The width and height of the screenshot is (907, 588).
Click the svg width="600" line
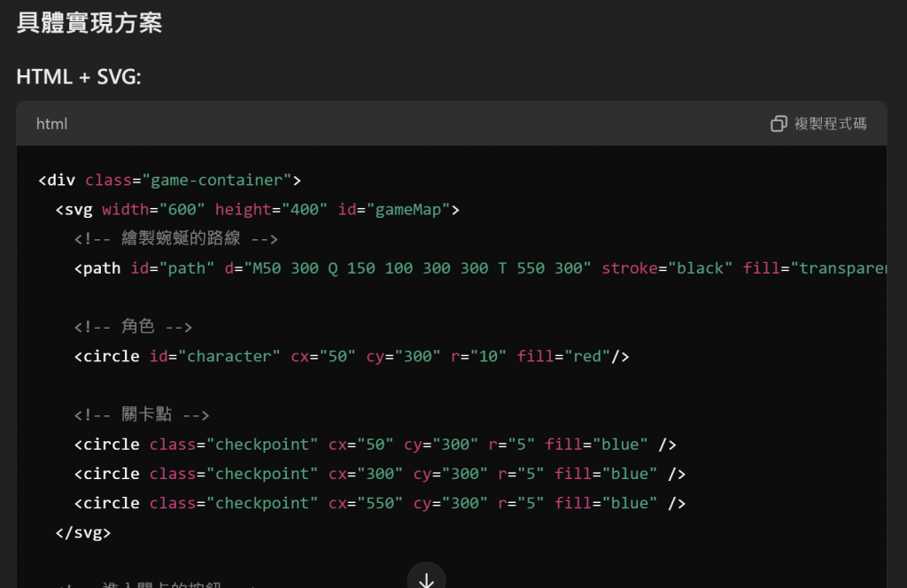tap(258, 209)
